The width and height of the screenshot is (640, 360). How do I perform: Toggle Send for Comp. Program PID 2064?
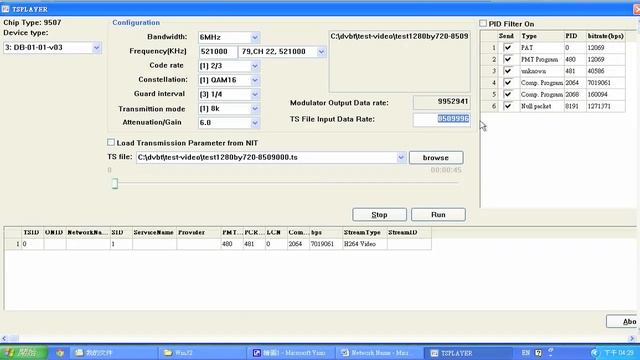[508, 83]
